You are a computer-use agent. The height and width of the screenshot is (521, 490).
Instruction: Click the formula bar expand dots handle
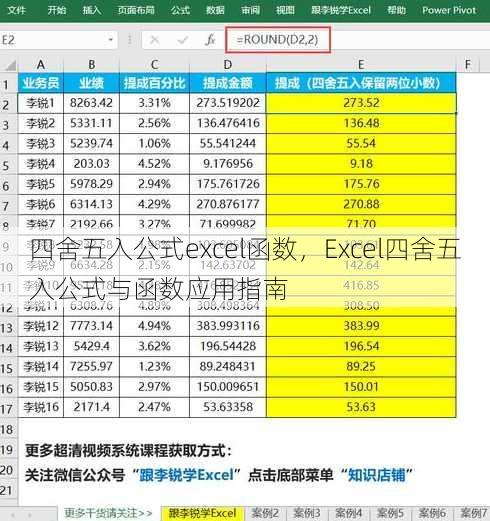point(129,40)
